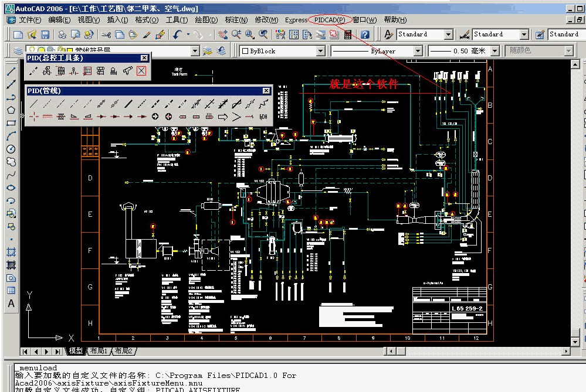Screen dimensions: 586x392
Task: Click the Table tool in the Draw toolbar
Action: (11, 291)
